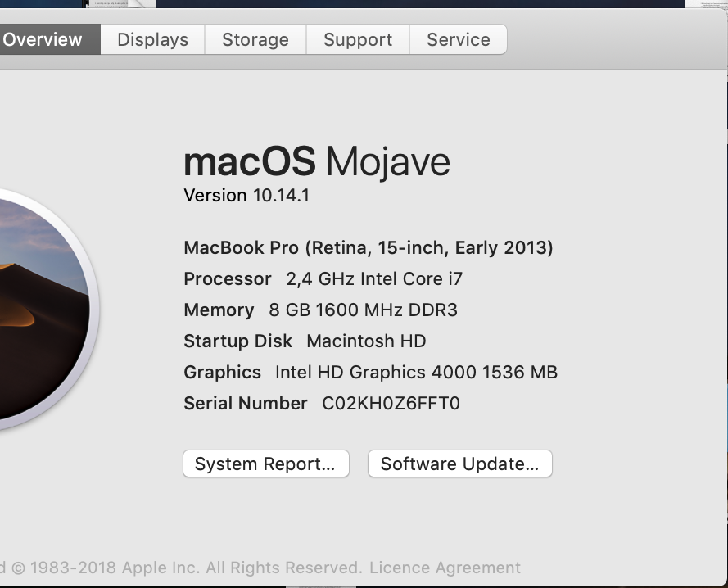This screenshot has height=588, width=728.
Task: Click the Processor label
Action: [x=228, y=279]
